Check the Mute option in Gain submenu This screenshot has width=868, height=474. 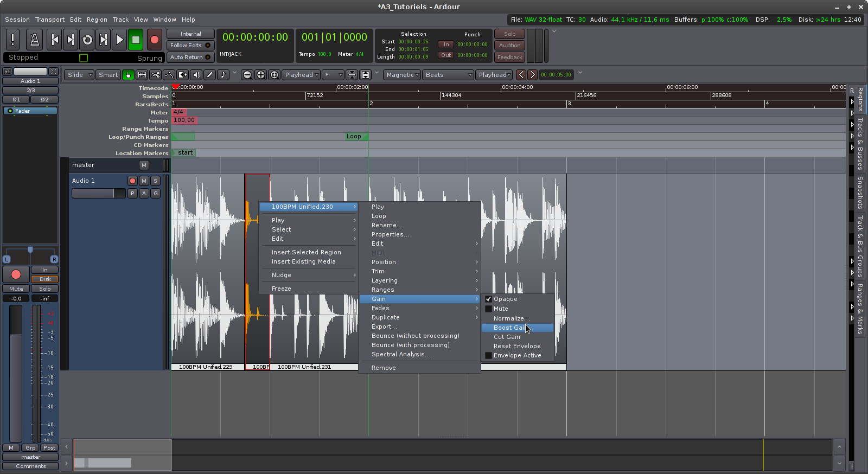click(488, 309)
